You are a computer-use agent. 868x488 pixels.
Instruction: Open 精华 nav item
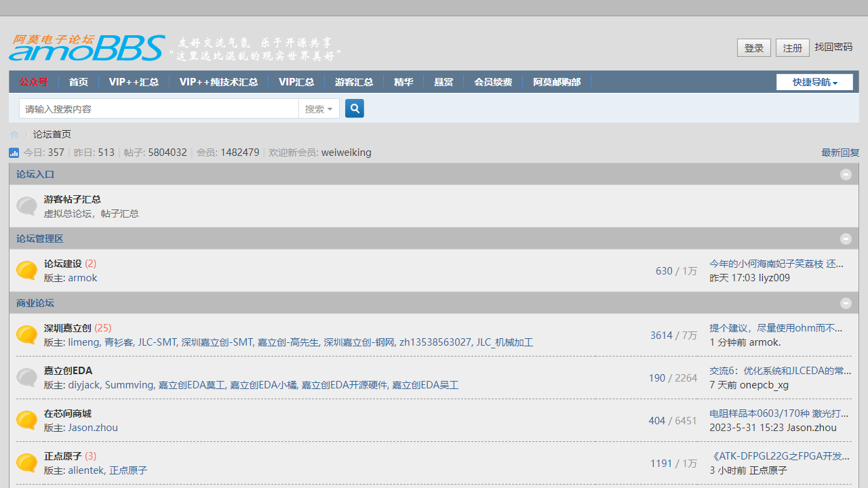(403, 82)
